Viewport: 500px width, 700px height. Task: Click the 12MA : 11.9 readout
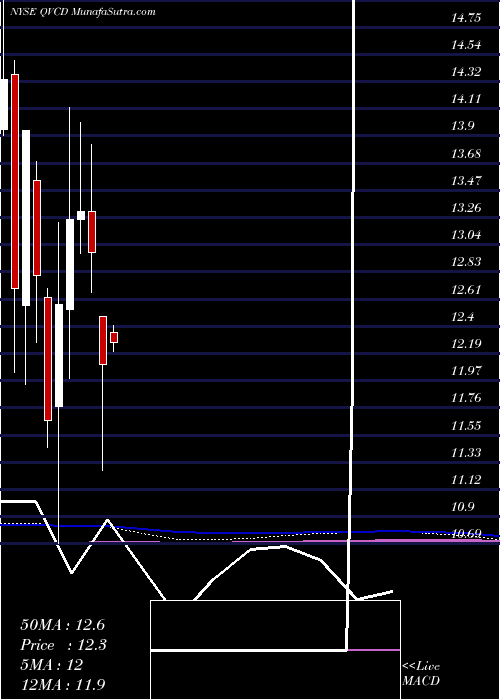(63, 685)
